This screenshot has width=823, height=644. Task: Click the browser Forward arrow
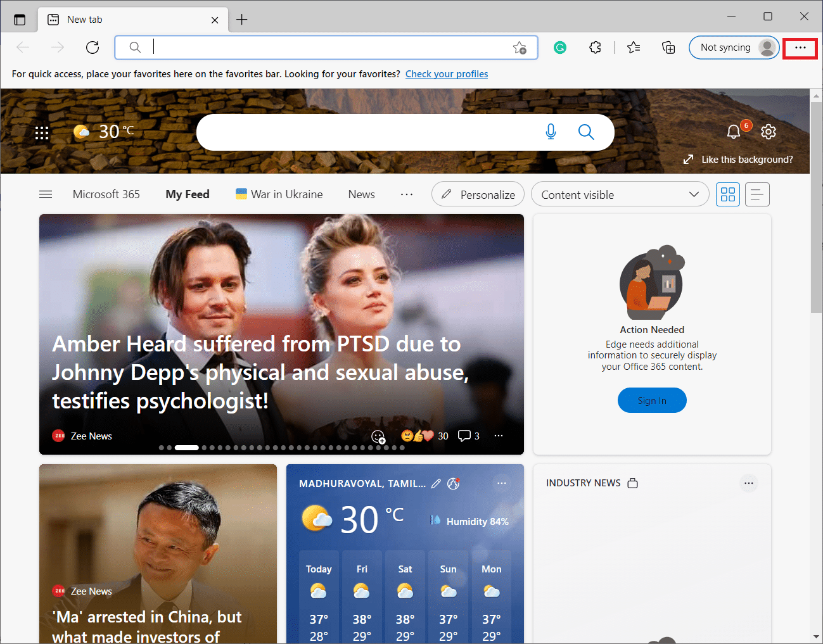(x=58, y=47)
